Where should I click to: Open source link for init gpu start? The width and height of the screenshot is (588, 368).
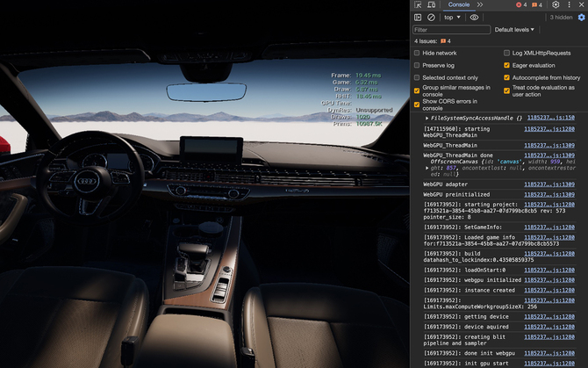[x=549, y=363]
